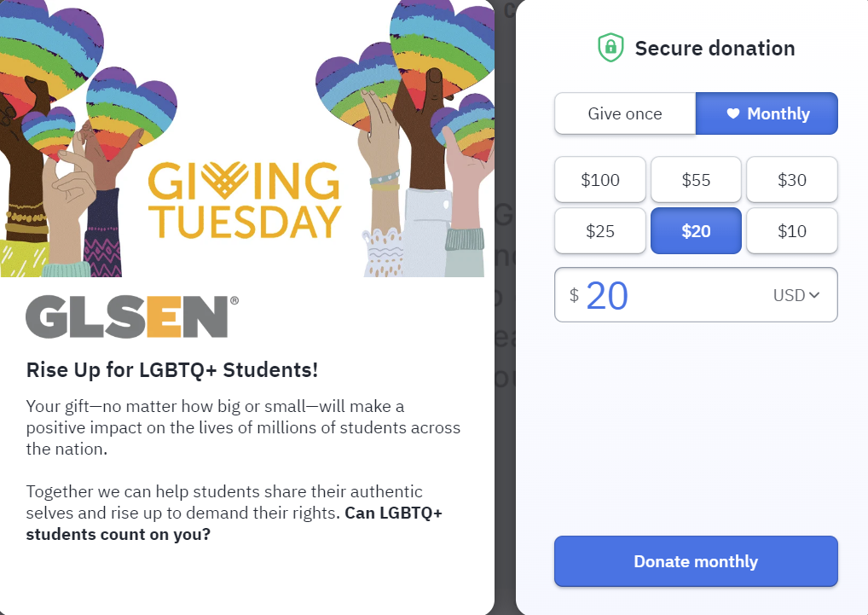The width and height of the screenshot is (868, 615).
Task: Choose the $55 donation amount
Action: (696, 180)
